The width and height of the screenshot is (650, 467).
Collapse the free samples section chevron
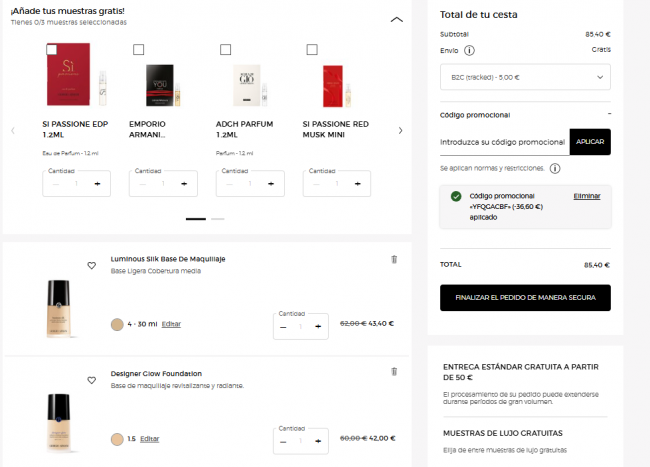click(396, 19)
